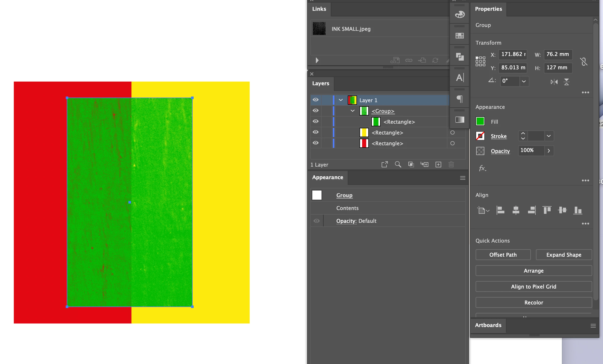
Task: Click the W width input field
Action: coord(558,54)
